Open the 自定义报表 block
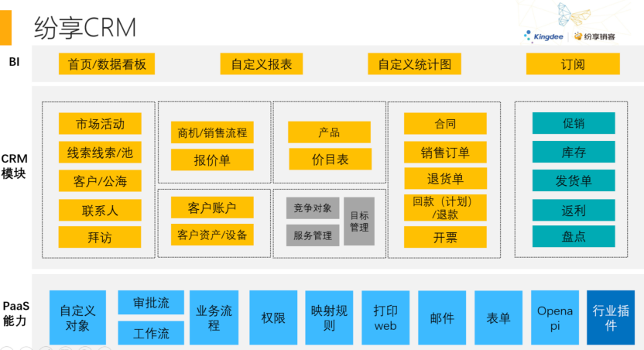Viewport: 644px width, 350px height. pyautogui.click(x=261, y=64)
